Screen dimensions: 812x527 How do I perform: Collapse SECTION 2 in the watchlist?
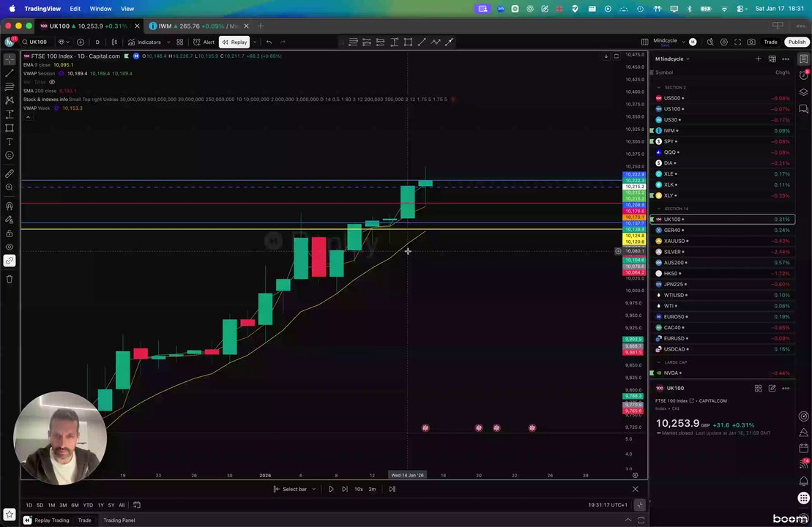(x=659, y=88)
